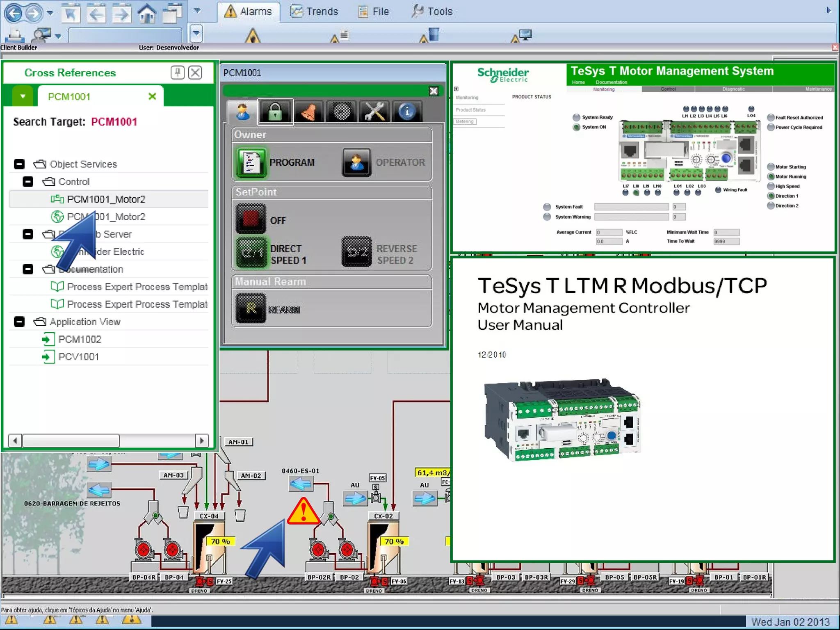Click the red warning triangle on process
The image size is (840, 630).
(303, 512)
